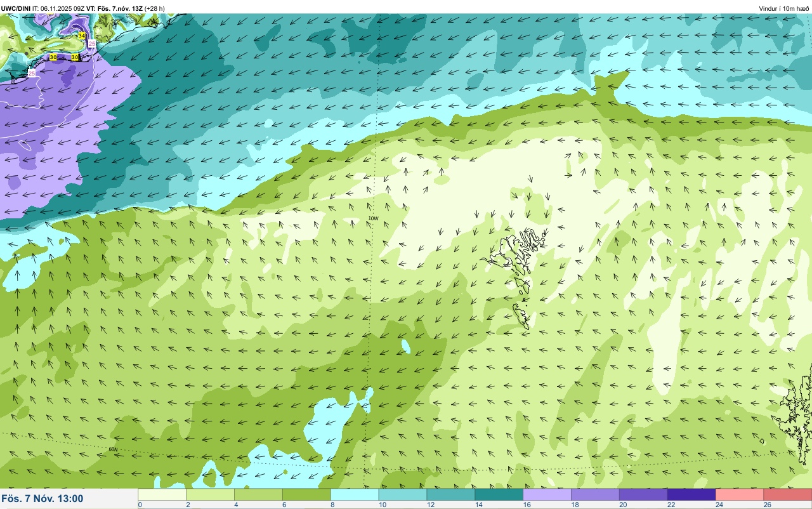This screenshot has height=509, width=812.
Task: Select the 10–12 light teal legend swatch
Action: [403, 494]
